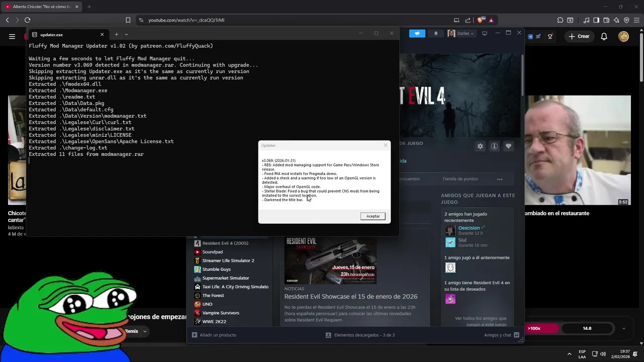Open the three-dots more menu in Steam
Image resolution: width=644 pixels, height=362 pixels.
[x=500, y=179]
